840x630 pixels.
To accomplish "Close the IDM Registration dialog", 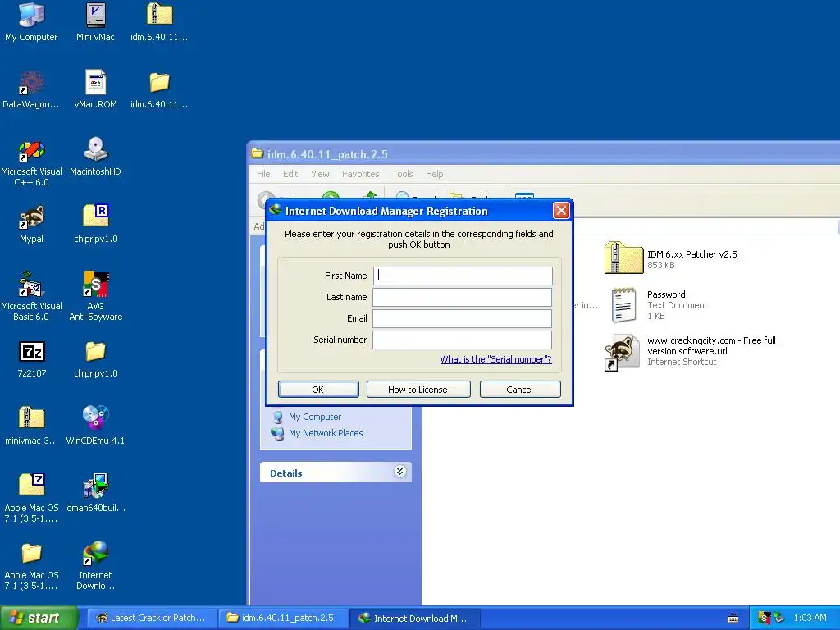I will point(561,211).
